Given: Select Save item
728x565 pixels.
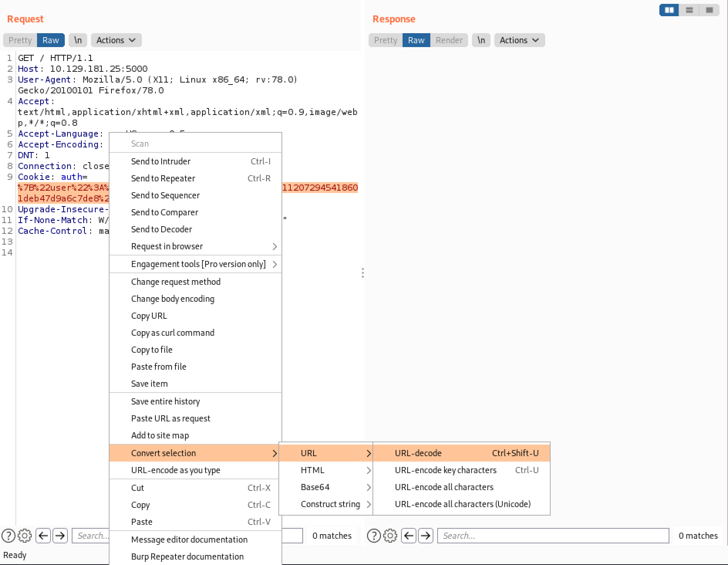Looking at the screenshot, I should click(195, 384).
